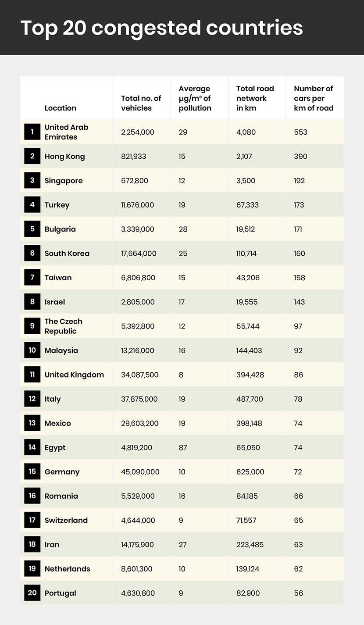364x625 pixels.
Task: Click the Singapore country name
Action: click(x=64, y=181)
